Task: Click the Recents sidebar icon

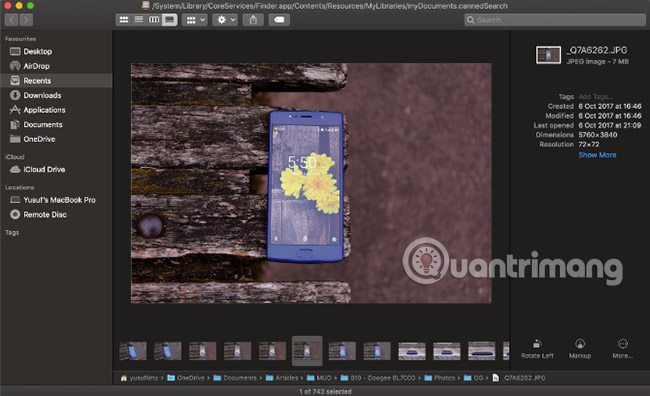Action: [x=15, y=80]
